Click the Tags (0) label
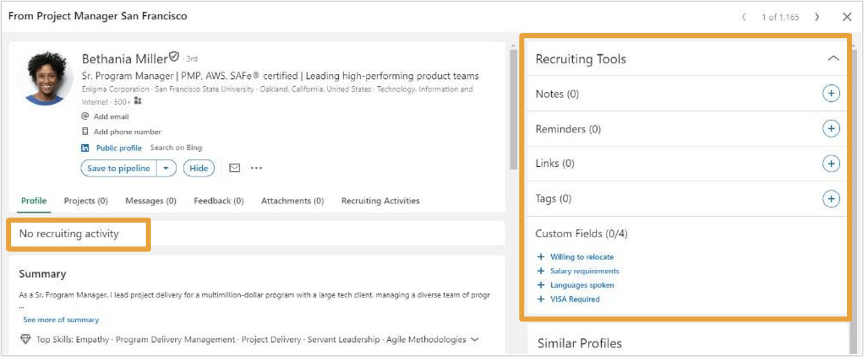This screenshot has height=361, width=868. tap(553, 199)
